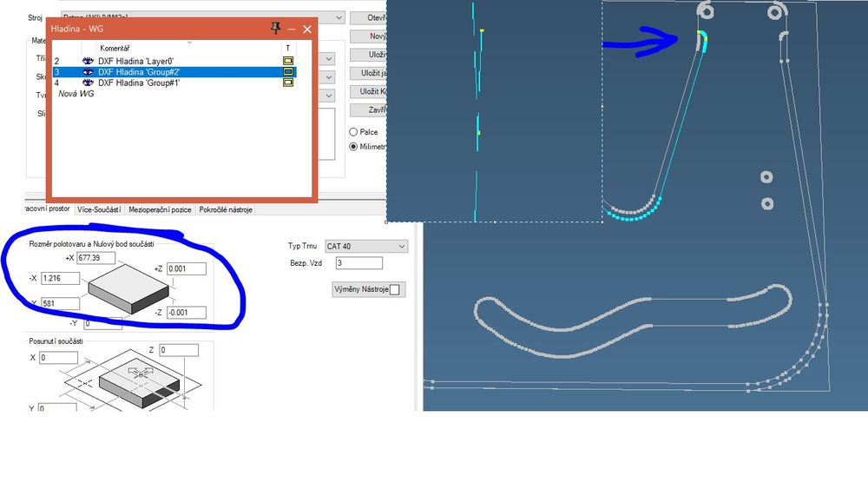
Task: Hide the DXF Hladina 'Group#2' layer eye
Action: (88, 72)
